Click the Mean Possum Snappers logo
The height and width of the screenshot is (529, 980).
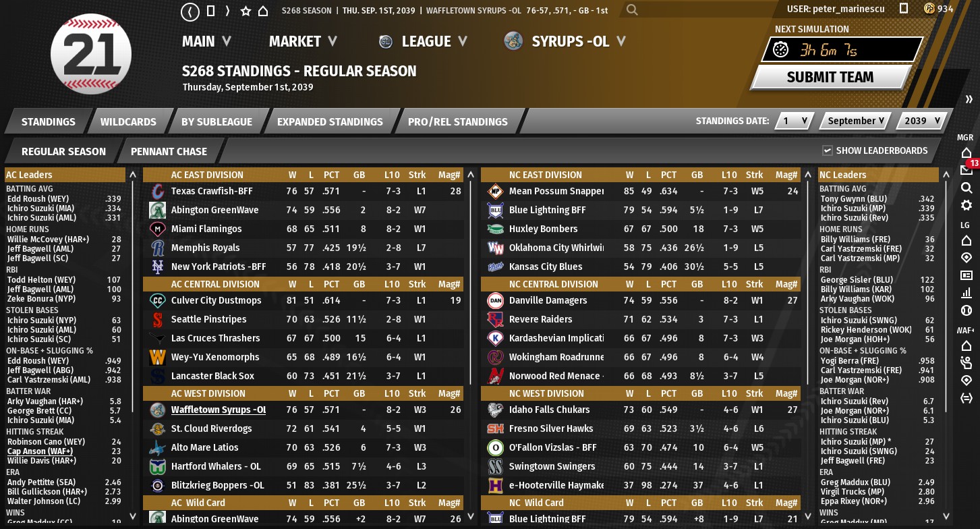[x=495, y=191]
